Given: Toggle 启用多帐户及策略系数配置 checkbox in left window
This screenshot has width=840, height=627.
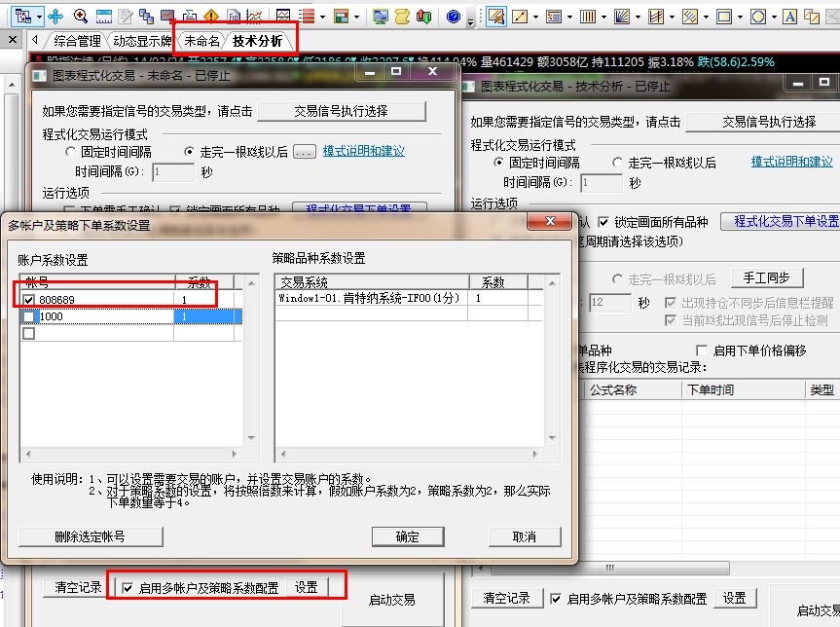Looking at the screenshot, I should coord(128,587).
